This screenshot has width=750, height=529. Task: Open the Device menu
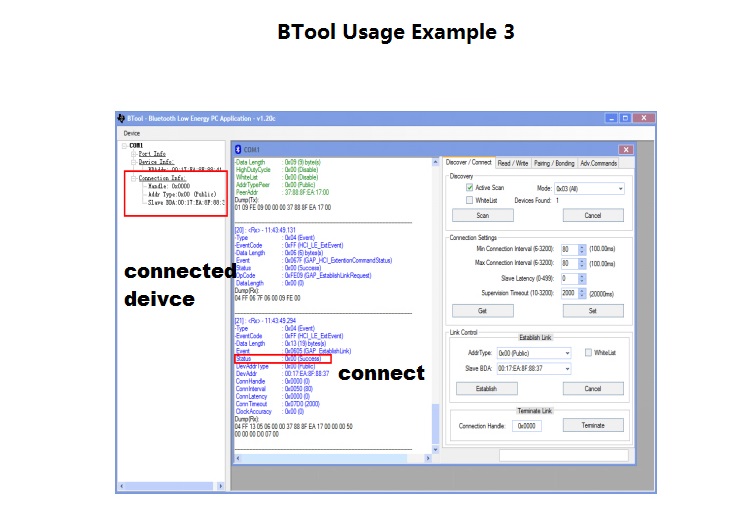click(132, 133)
